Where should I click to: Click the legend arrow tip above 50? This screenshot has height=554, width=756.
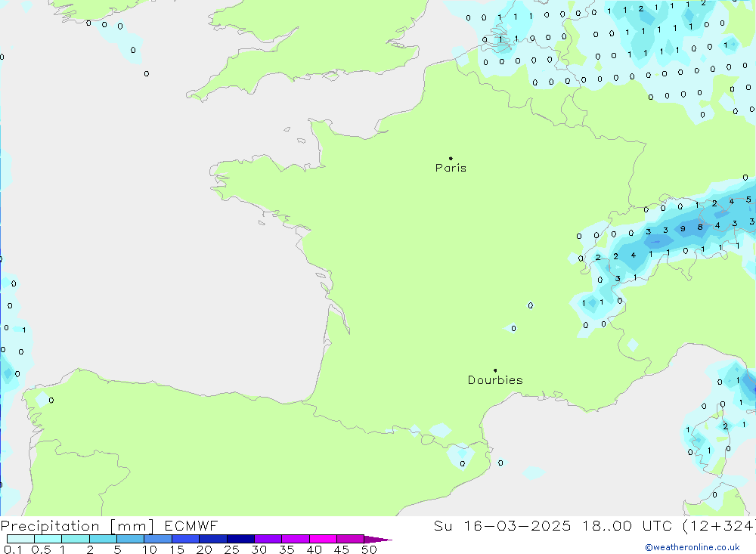pos(377,540)
